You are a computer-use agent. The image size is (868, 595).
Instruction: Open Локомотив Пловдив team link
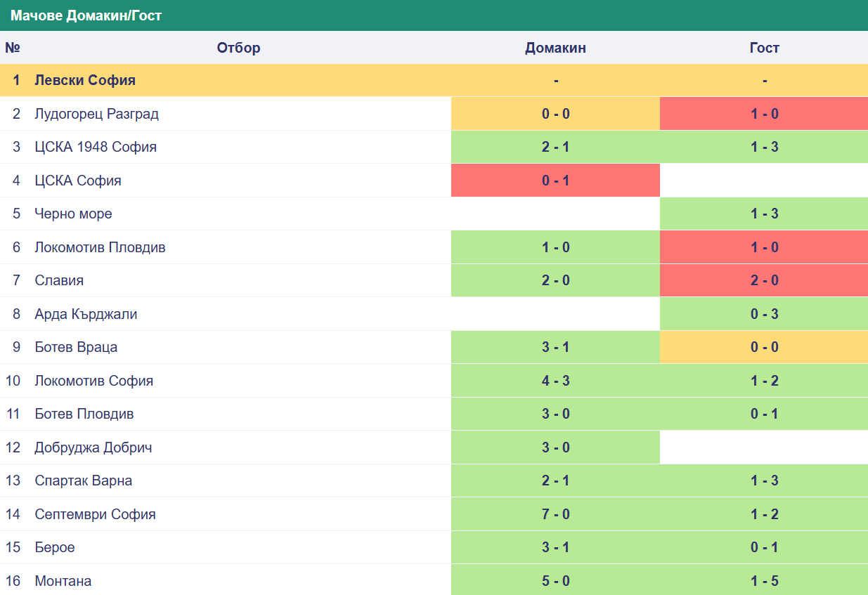pos(100,247)
